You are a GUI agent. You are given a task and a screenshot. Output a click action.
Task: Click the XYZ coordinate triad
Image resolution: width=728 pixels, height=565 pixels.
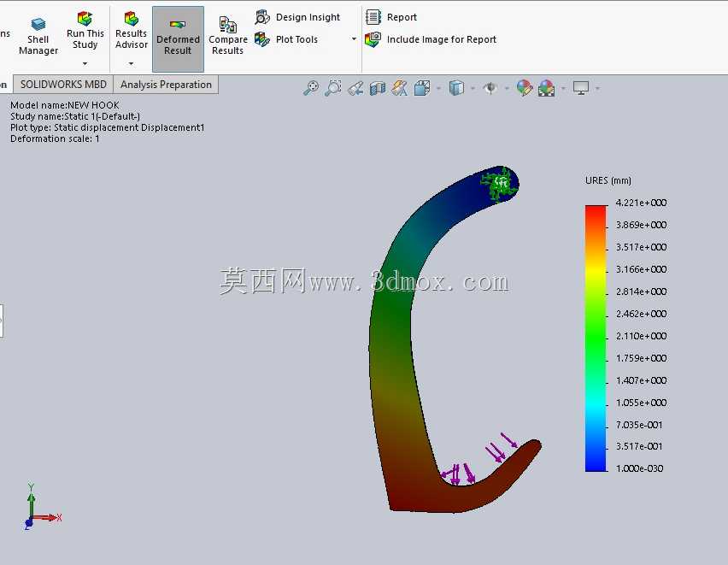(42, 507)
